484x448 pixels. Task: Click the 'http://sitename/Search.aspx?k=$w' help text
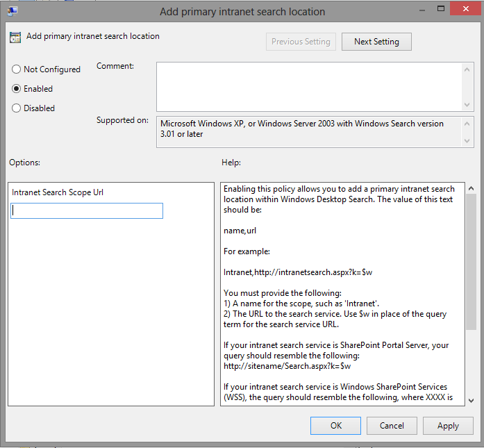(x=287, y=366)
